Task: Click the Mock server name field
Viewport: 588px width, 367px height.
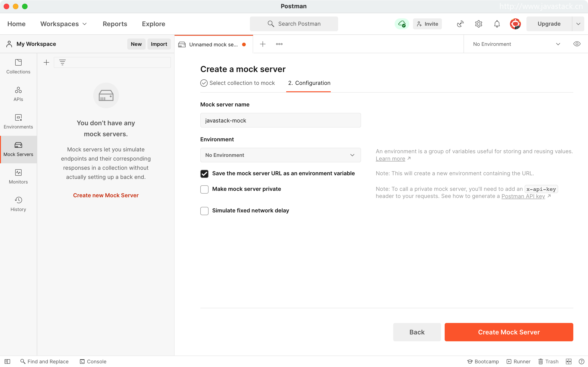Action: pyautogui.click(x=280, y=120)
